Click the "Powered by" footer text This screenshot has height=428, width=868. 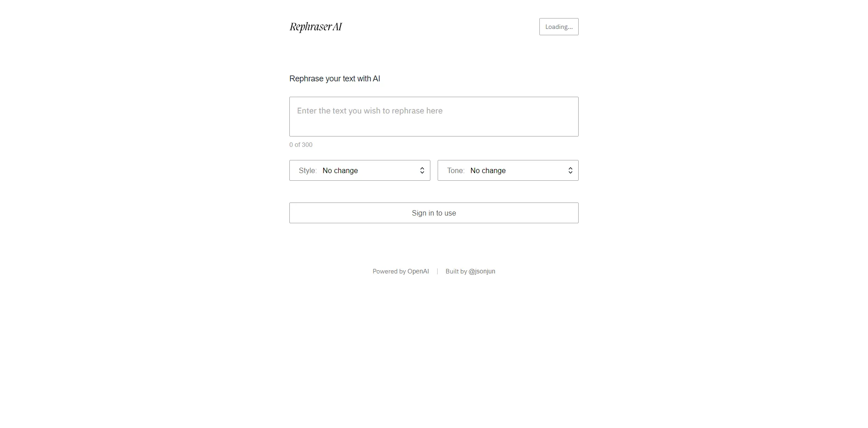click(x=389, y=271)
